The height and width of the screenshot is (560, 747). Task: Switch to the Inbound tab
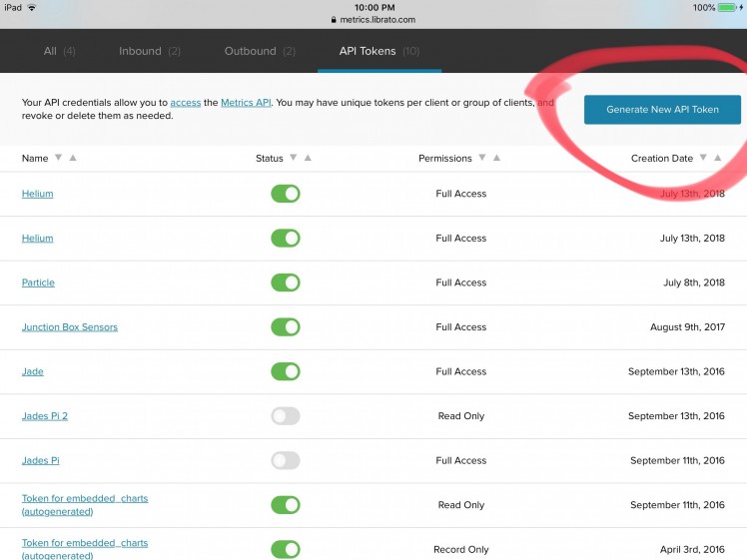(150, 51)
